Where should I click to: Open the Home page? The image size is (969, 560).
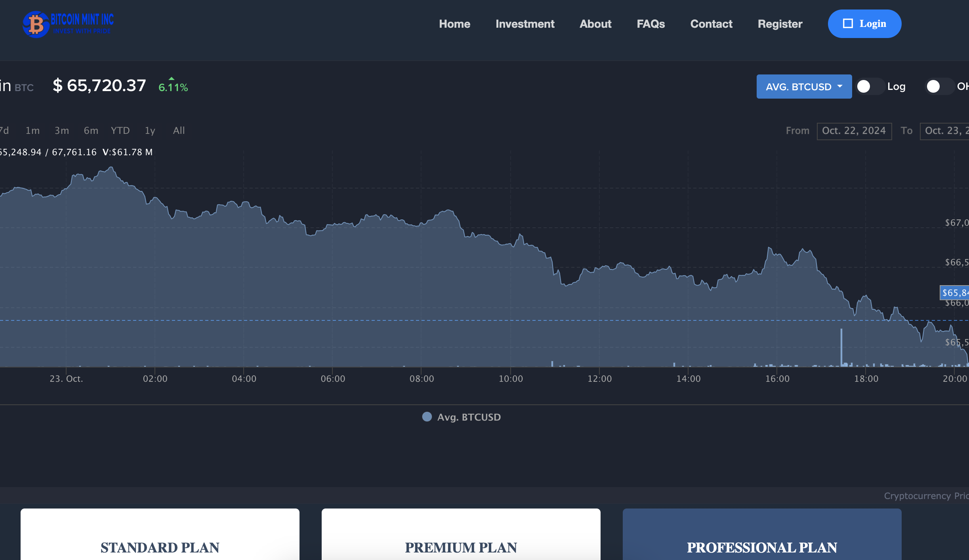click(454, 24)
